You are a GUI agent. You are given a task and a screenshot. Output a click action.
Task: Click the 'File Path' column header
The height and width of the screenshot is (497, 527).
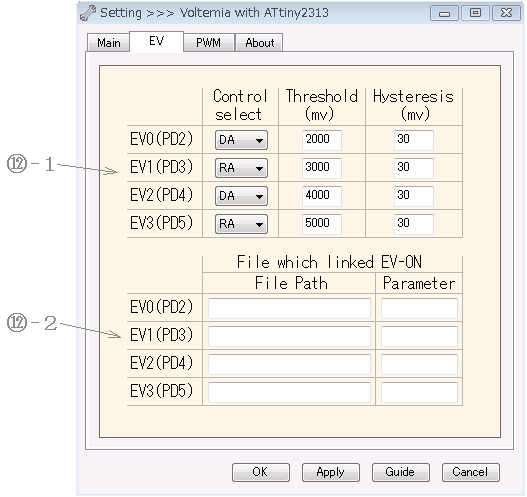(291, 283)
